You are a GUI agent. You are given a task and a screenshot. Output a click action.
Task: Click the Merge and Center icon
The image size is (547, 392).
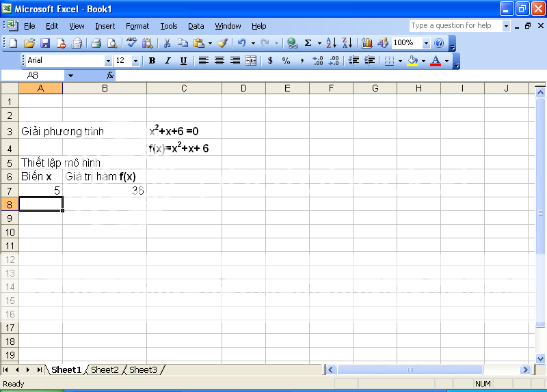pyautogui.click(x=251, y=61)
